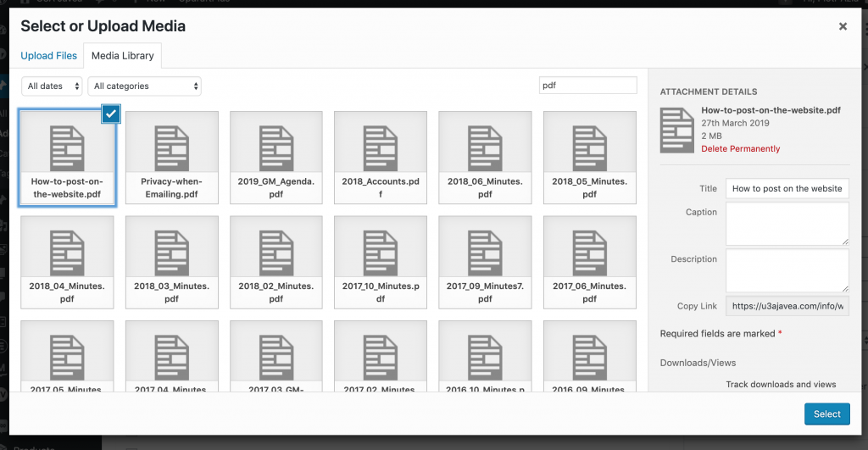Click the Track downloads and views text
868x450 pixels.
(781, 384)
